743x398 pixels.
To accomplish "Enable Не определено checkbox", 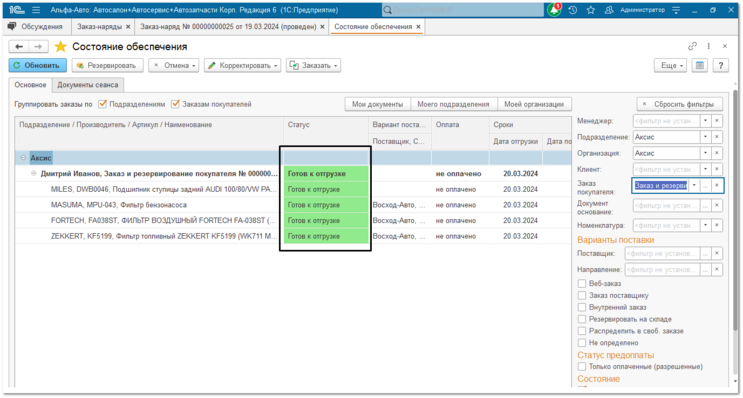I will (582, 343).
